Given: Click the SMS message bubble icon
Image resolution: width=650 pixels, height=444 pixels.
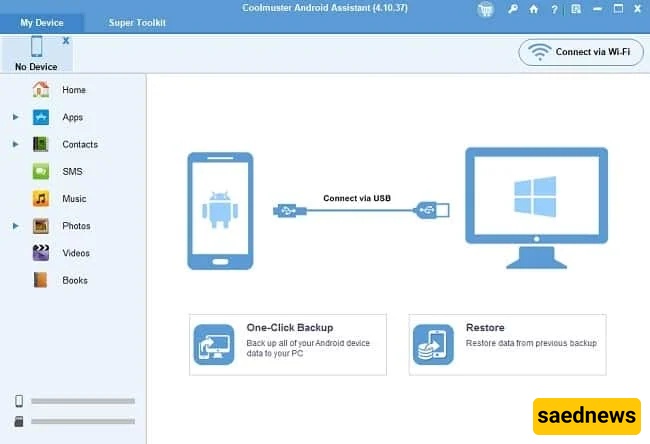Looking at the screenshot, I should (x=41, y=172).
